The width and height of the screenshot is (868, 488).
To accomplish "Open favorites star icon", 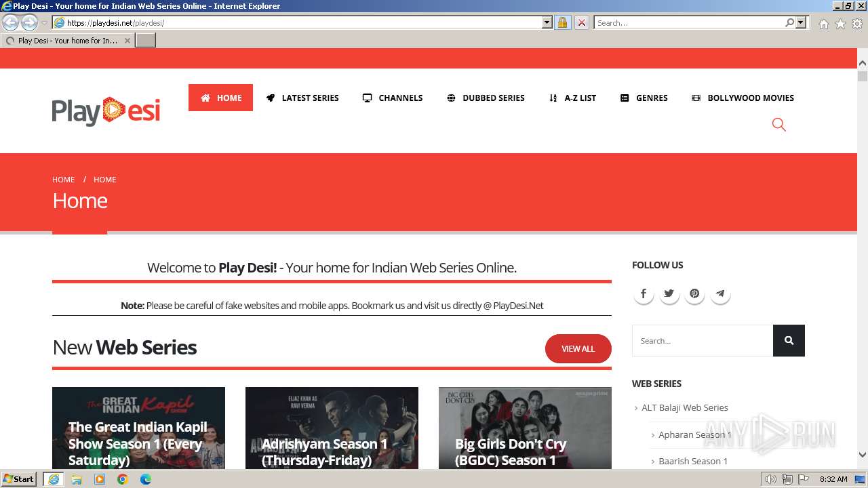I will [840, 24].
